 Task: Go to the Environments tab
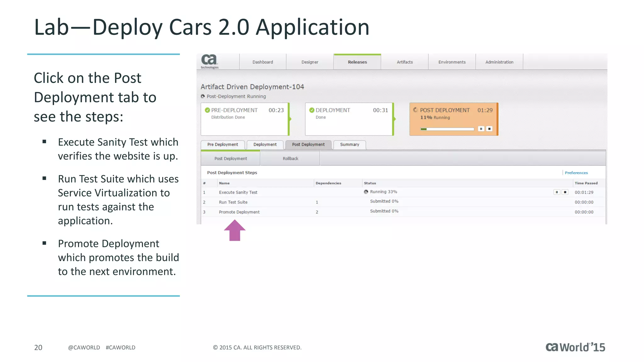coord(452,62)
